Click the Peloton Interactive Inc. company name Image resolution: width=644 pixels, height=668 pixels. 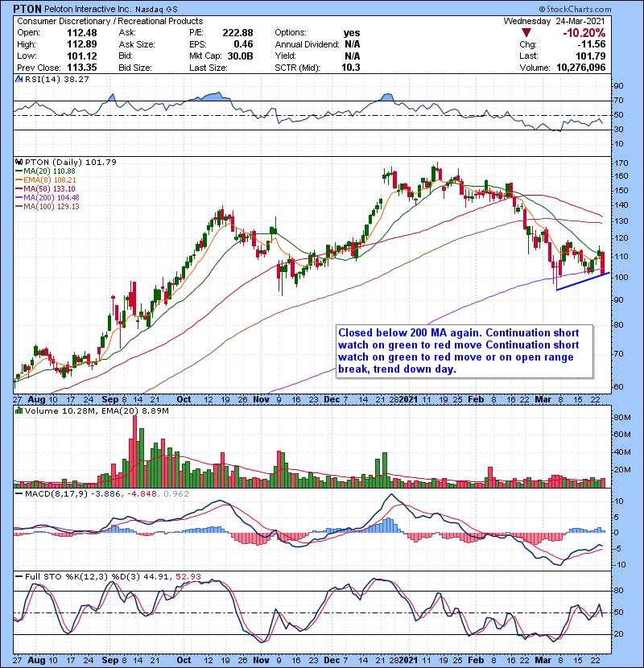(89, 9)
